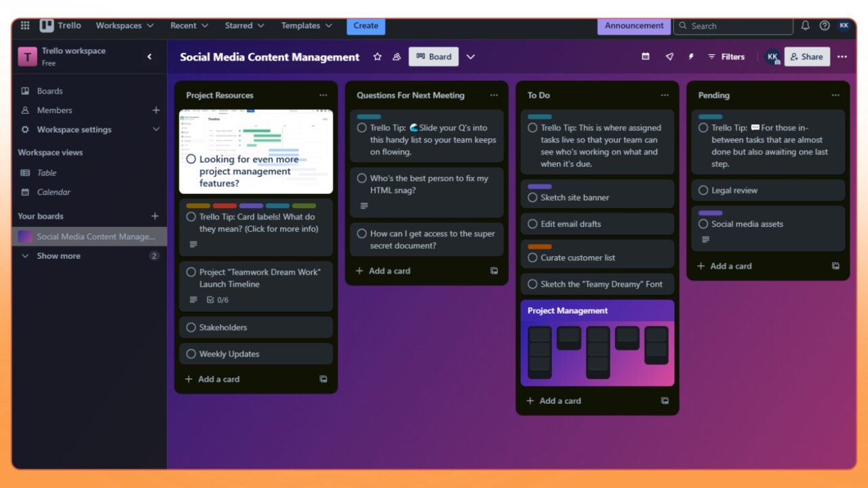
Task: Collapse the sidebar with the arrow icon
Action: pyautogui.click(x=150, y=57)
